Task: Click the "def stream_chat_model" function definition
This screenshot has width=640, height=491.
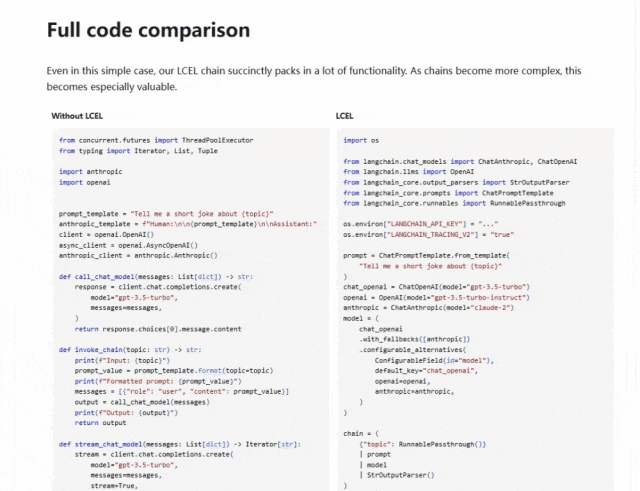Action: point(180,444)
